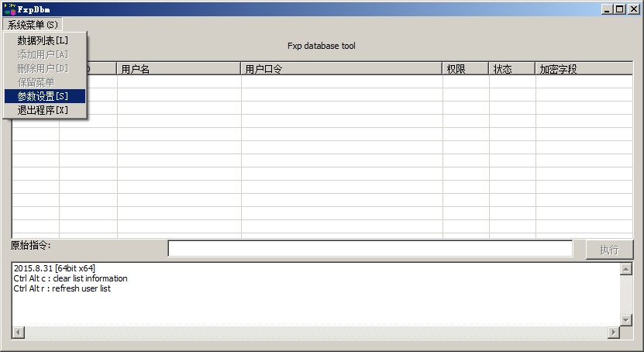Select the 加密字段 column header
This screenshot has width=644, height=352.
coord(583,69)
